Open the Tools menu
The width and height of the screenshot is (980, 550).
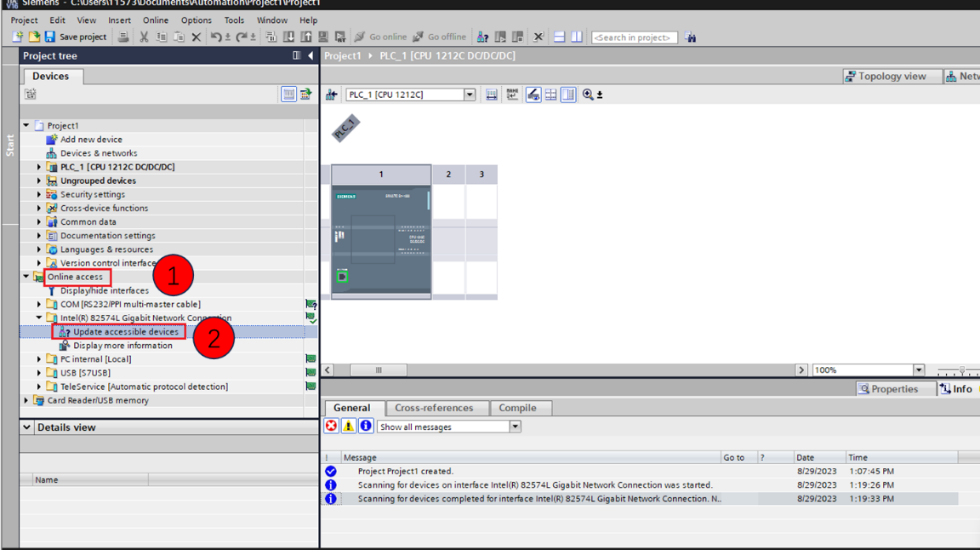point(234,20)
